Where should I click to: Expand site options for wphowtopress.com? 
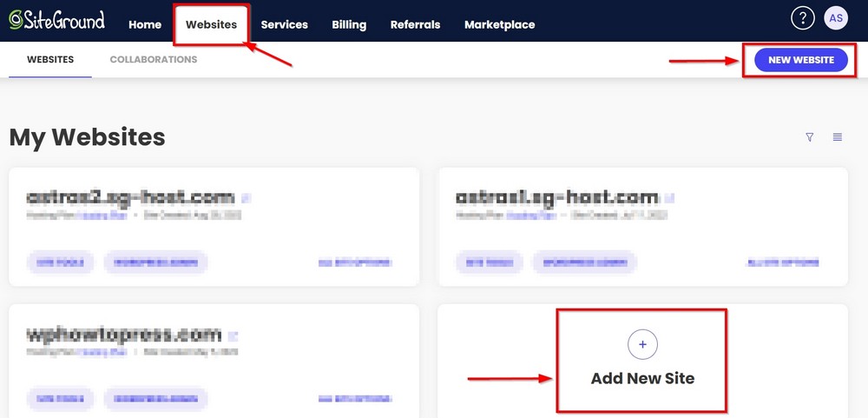coord(355,399)
